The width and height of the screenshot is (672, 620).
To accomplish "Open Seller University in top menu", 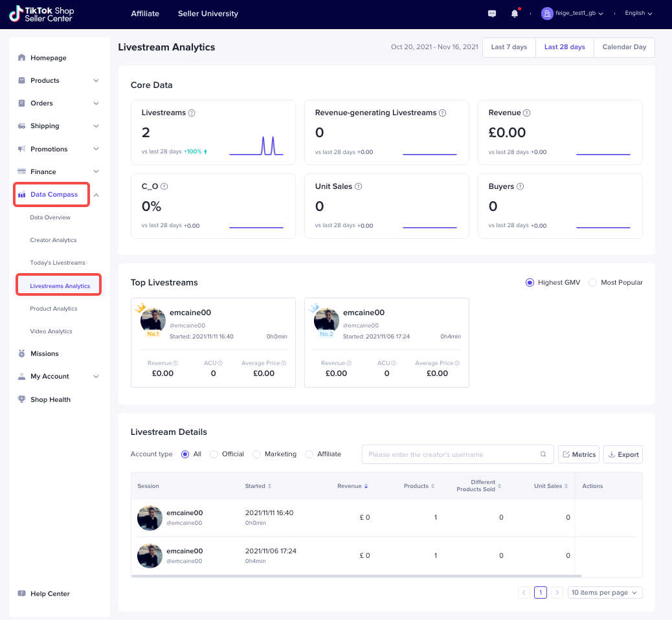I will coord(208,14).
